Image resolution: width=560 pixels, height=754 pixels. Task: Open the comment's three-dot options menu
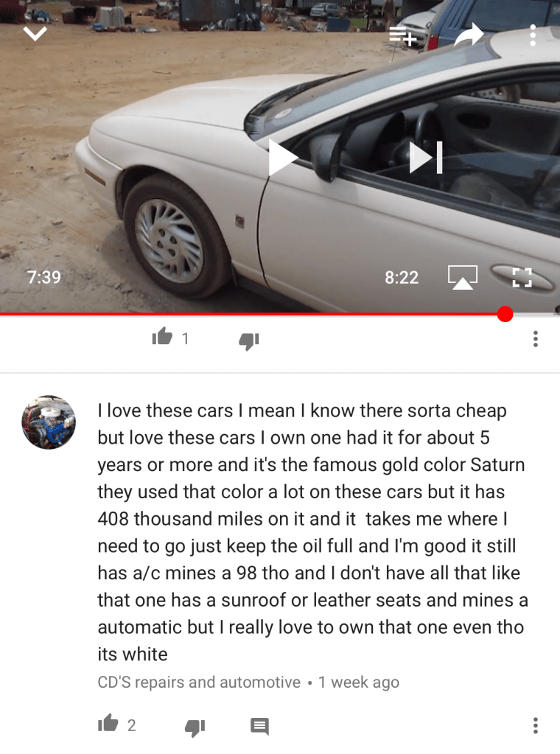tap(536, 725)
